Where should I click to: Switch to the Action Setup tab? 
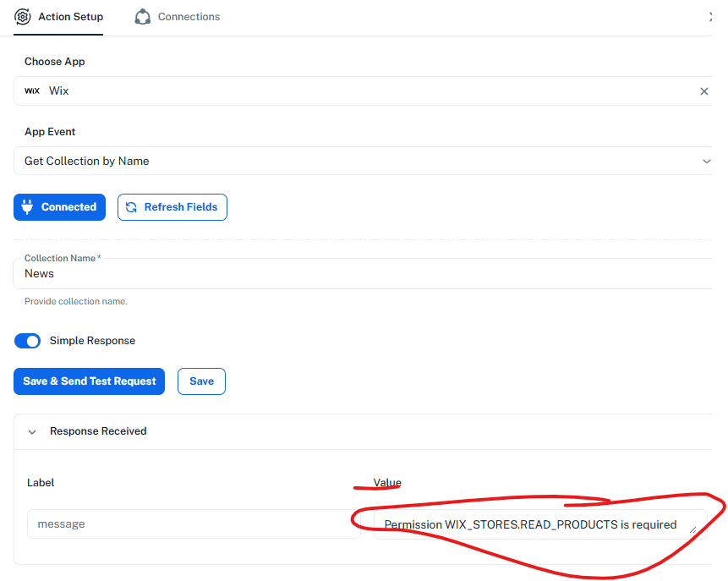point(58,17)
